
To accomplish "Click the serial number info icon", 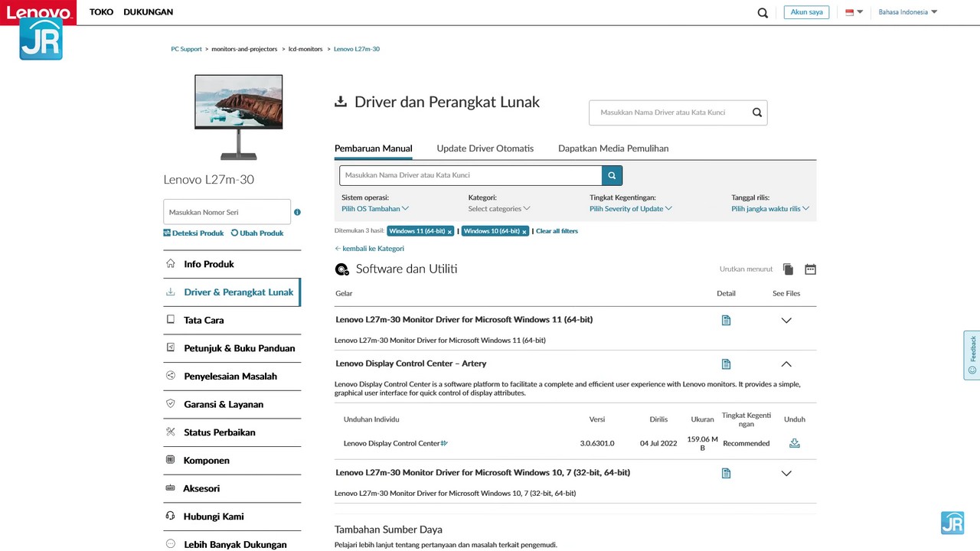I will point(297,212).
